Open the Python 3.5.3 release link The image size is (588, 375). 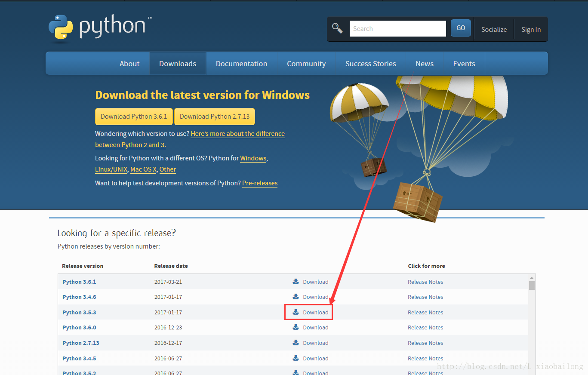coord(79,312)
